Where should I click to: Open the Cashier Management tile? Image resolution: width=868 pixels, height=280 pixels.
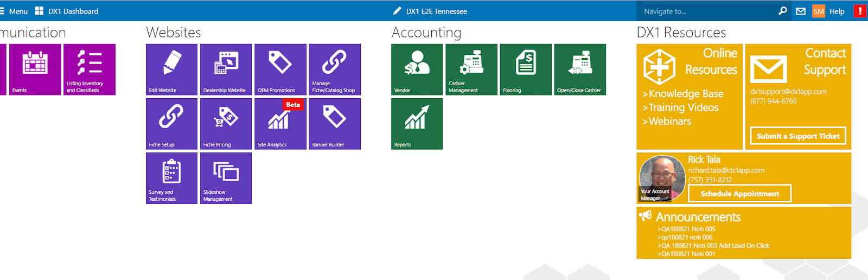tap(471, 69)
